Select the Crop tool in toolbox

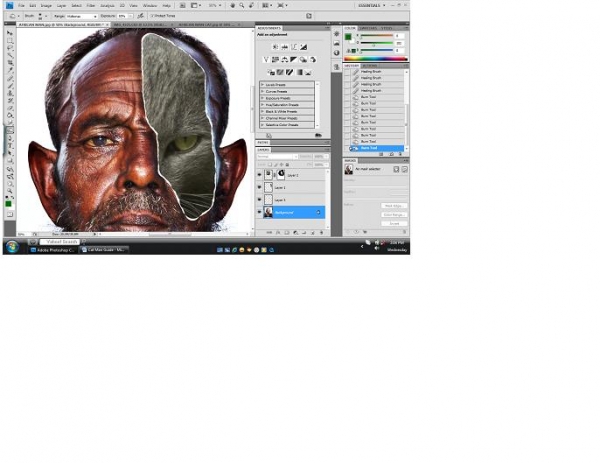(10, 63)
